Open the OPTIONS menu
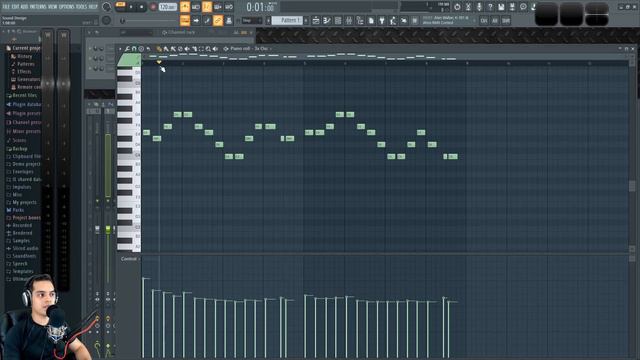 click(x=67, y=7)
